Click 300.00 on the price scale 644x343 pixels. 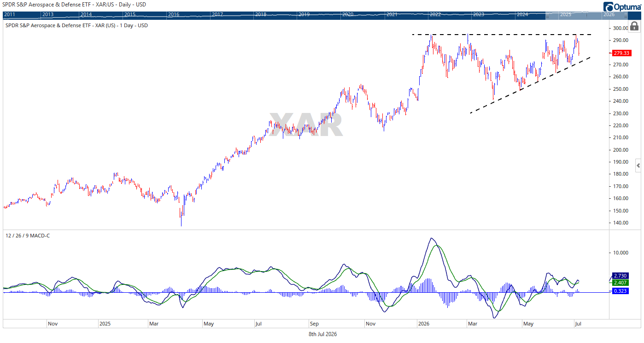click(x=621, y=28)
